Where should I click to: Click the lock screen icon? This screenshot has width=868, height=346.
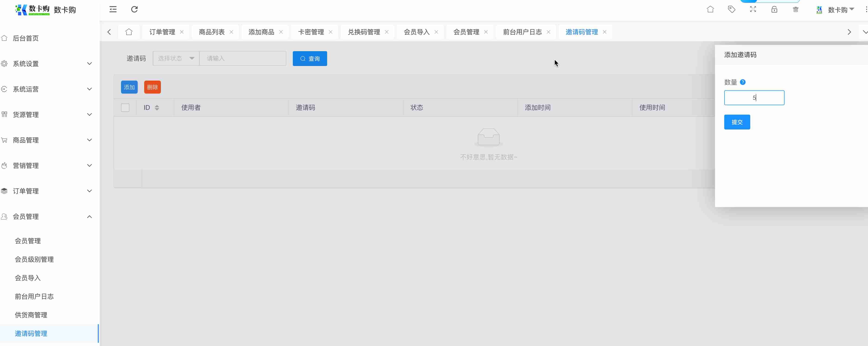(774, 9)
